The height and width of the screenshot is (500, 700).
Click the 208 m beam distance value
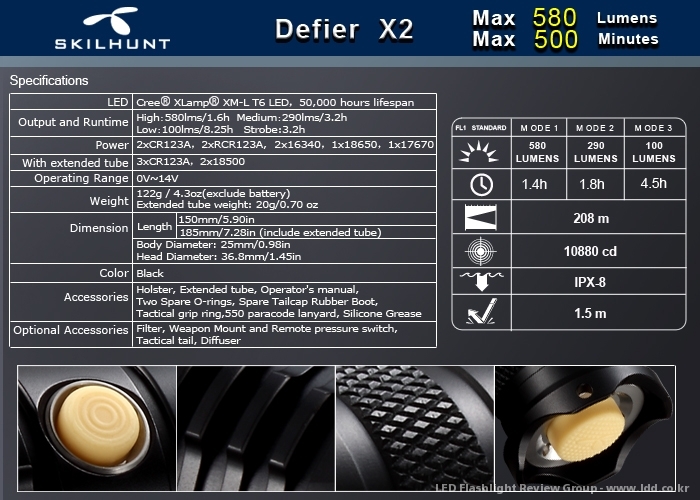coord(591,218)
